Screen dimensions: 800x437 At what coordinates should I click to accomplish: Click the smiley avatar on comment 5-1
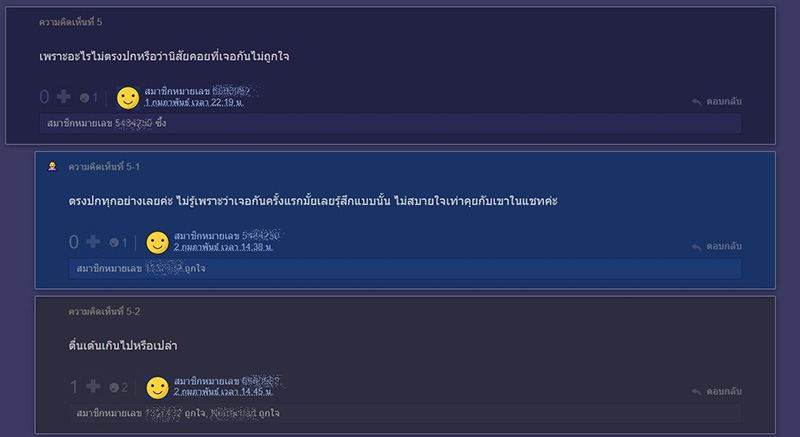coord(157,242)
